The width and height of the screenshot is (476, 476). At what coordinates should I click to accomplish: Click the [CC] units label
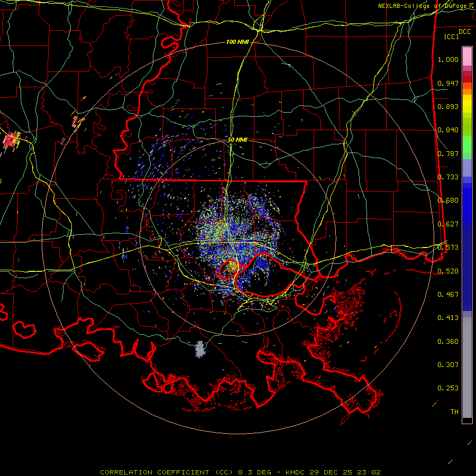click(452, 36)
